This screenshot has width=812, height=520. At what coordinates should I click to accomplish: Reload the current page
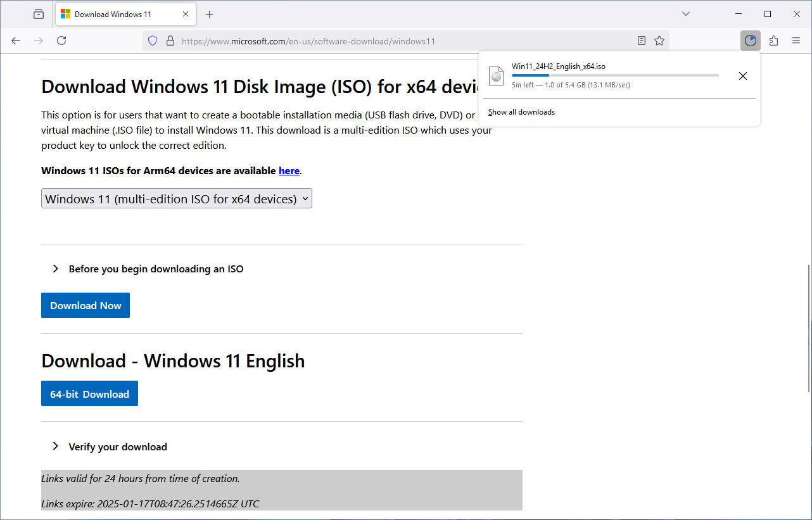pyautogui.click(x=61, y=41)
